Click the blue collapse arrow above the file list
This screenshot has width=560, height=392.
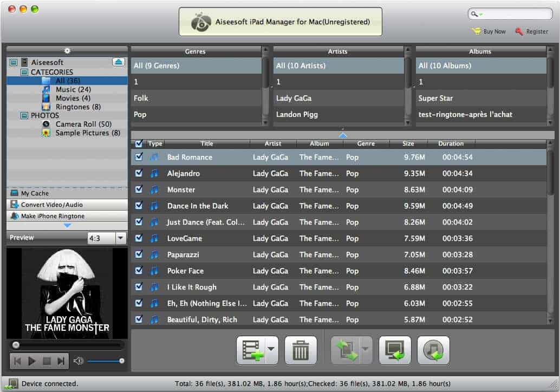coord(342,135)
